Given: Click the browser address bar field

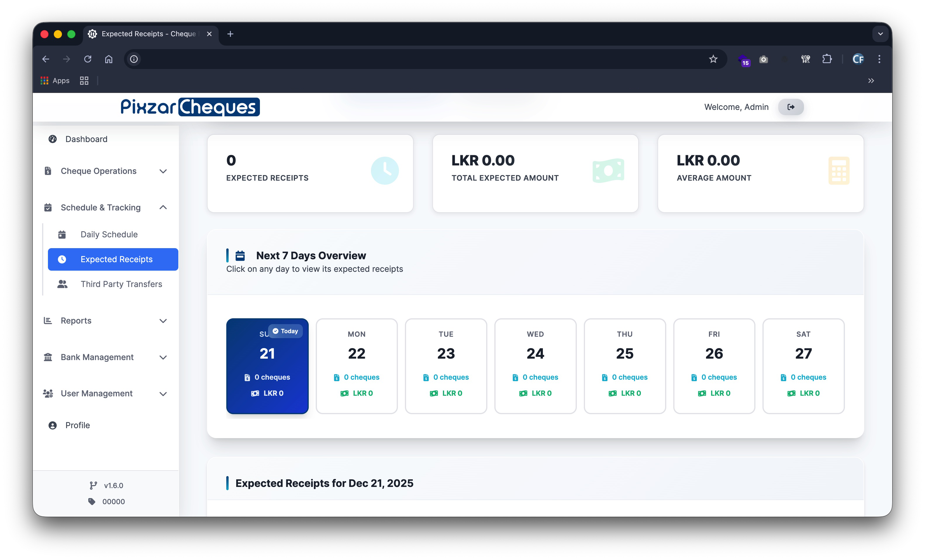Looking at the screenshot, I should click(x=413, y=59).
